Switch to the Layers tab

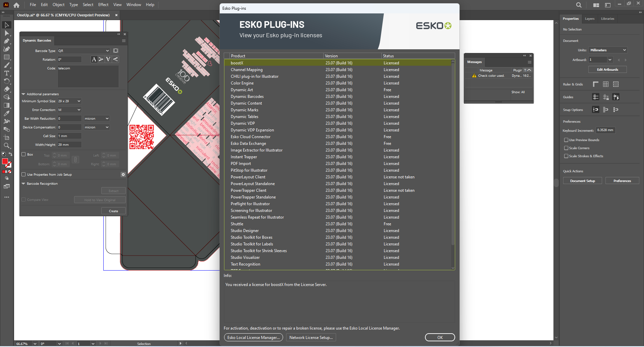tap(589, 19)
